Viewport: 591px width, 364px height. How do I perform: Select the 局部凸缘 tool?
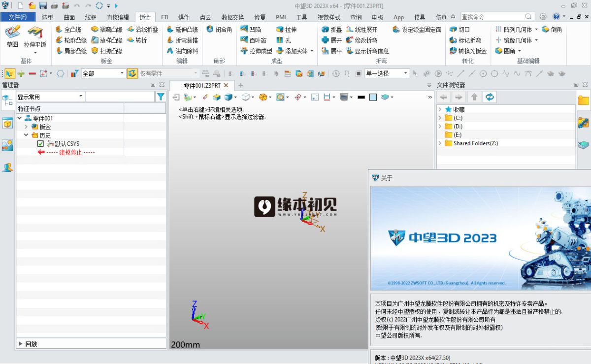71,51
